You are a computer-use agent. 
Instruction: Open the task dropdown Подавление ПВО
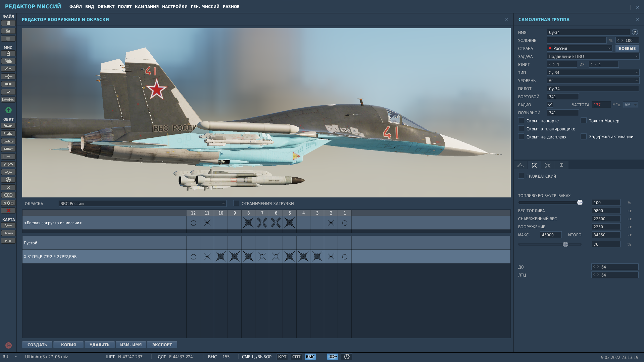pos(593,56)
